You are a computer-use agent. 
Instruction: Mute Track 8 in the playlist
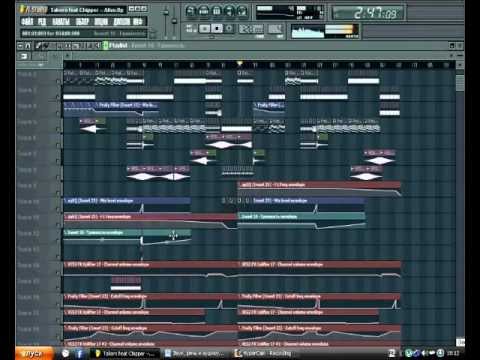(59, 177)
